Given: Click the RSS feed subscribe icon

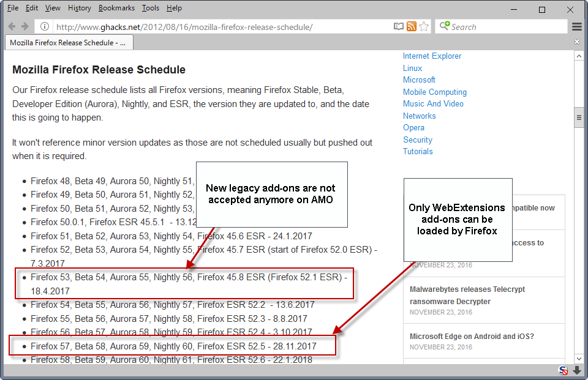Looking at the screenshot, I should point(412,26).
